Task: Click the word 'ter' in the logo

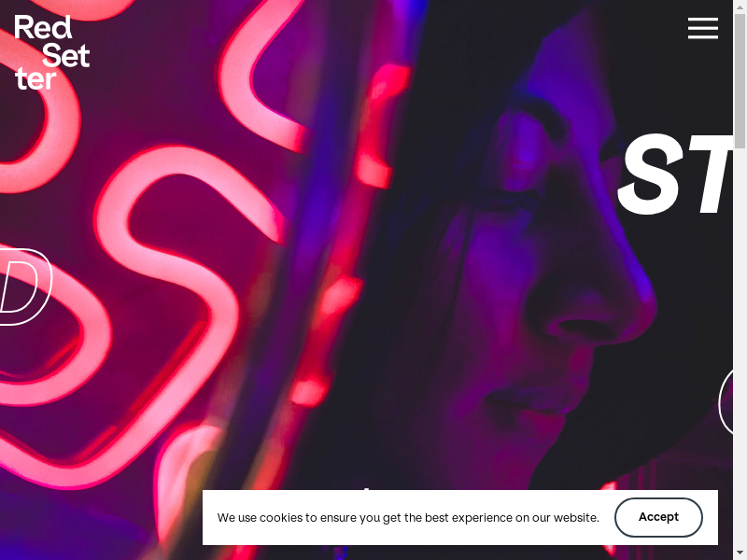Action: pos(35,78)
